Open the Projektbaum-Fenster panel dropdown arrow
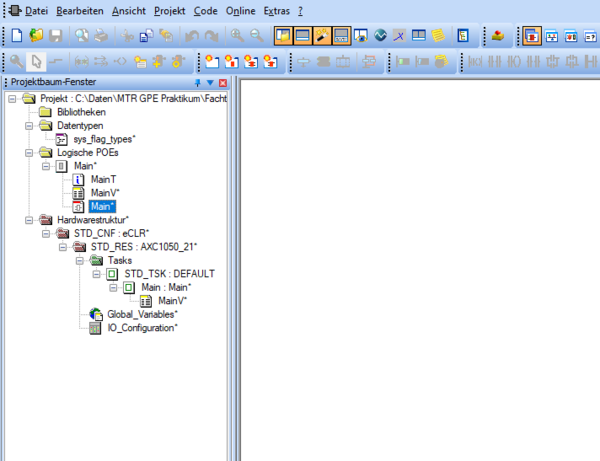Viewport: 600px width, 461px height. [x=210, y=83]
